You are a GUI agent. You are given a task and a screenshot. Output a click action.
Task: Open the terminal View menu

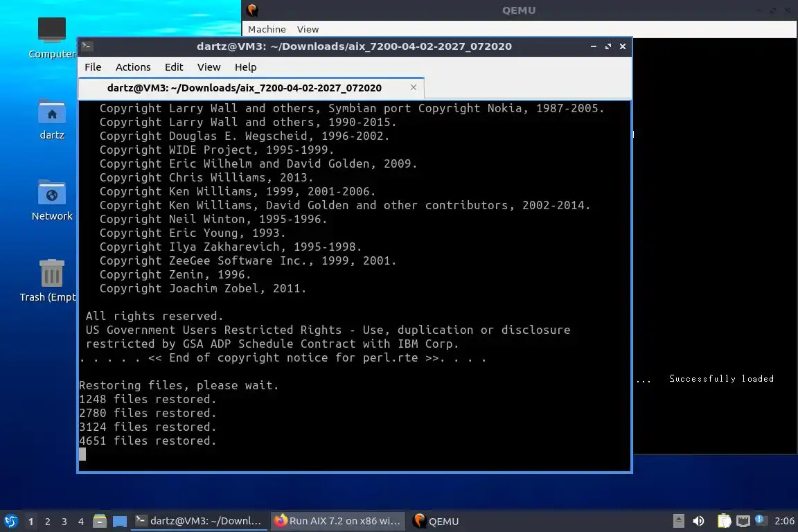pos(209,66)
